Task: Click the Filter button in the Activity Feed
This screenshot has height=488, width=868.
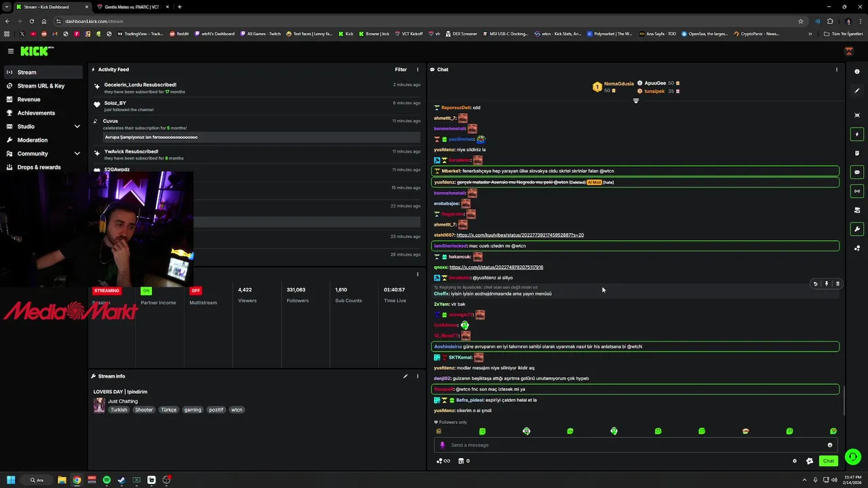Action: point(401,69)
